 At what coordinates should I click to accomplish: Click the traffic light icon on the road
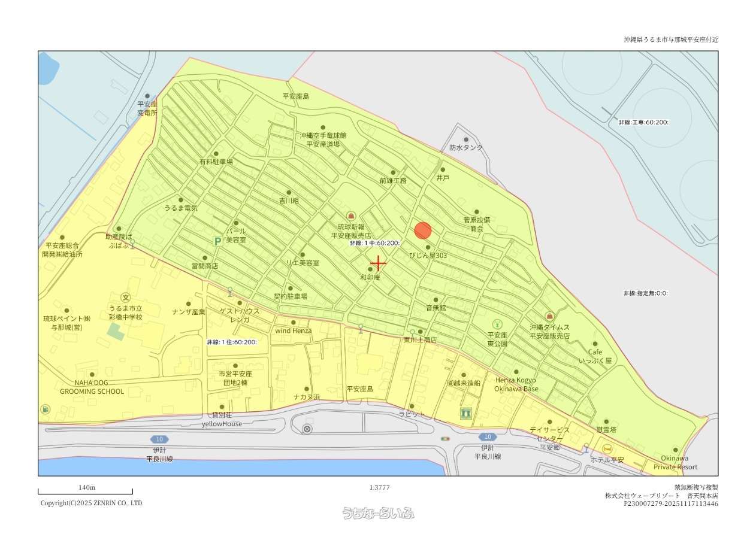(445, 439)
